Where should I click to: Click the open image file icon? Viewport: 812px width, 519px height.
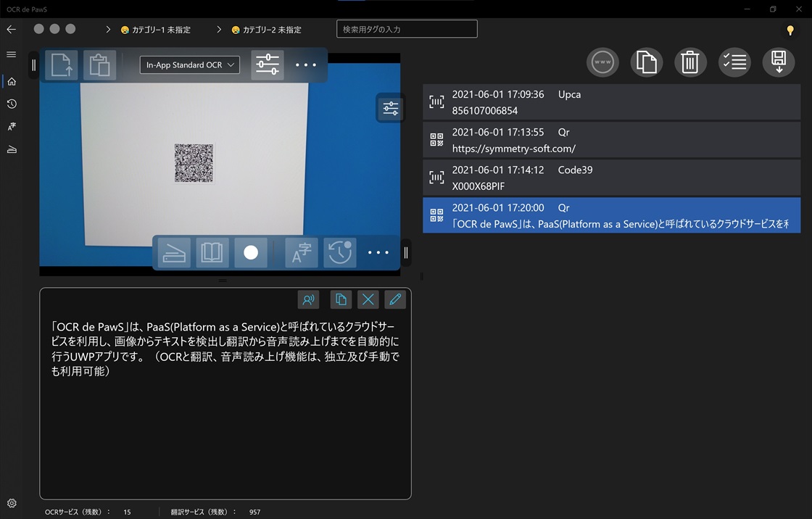[x=62, y=65]
